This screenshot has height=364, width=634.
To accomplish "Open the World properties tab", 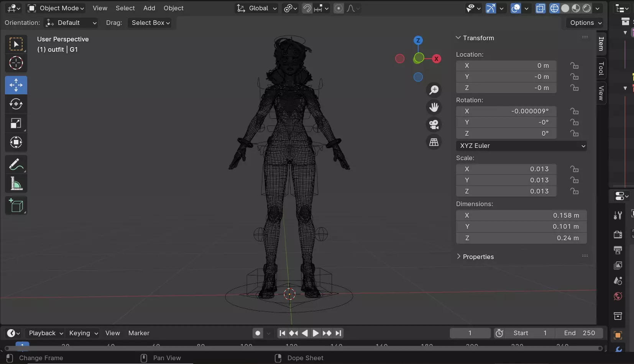I will (618, 296).
